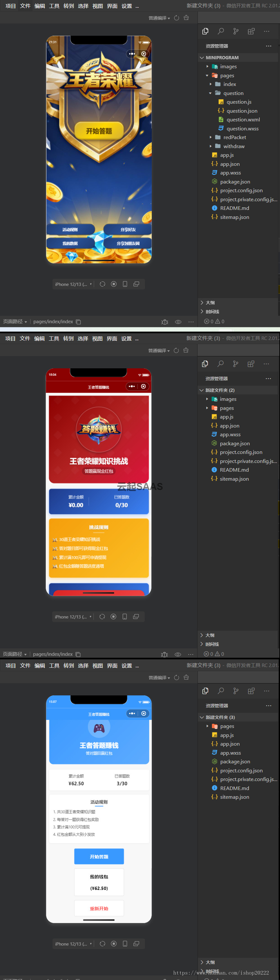
Task: Open package.json in MINIPROGRAM window
Action: pyautogui.click(x=235, y=182)
